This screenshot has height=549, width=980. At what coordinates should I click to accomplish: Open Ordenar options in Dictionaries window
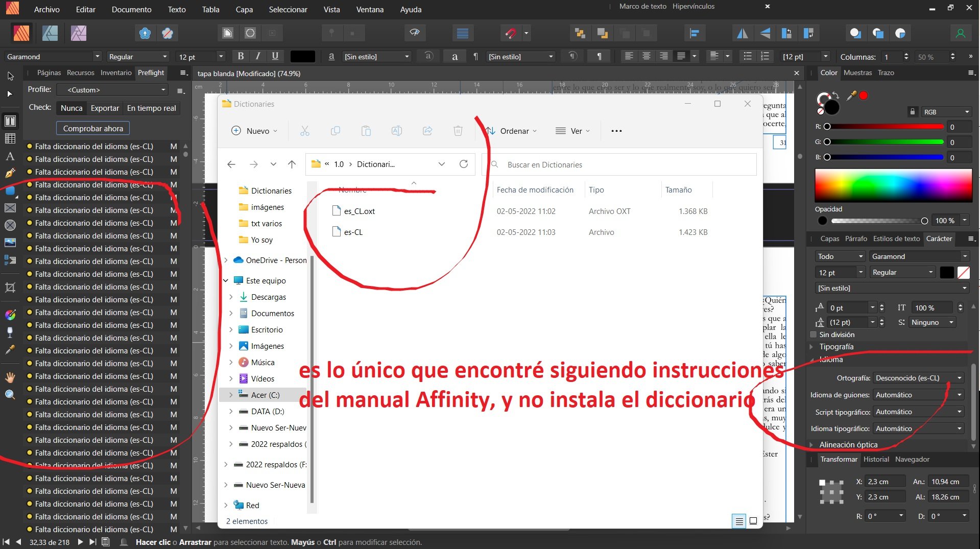pos(511,131)
